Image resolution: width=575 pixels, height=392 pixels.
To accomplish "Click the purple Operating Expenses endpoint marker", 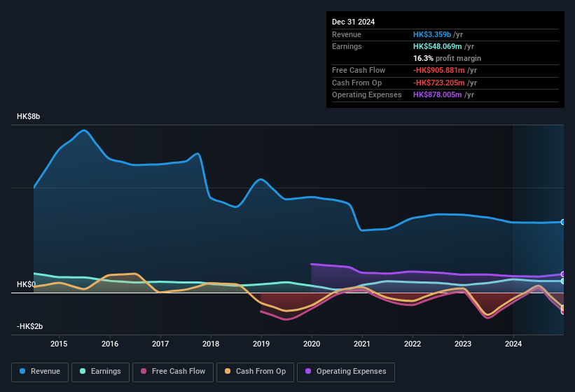I will 563,274.
